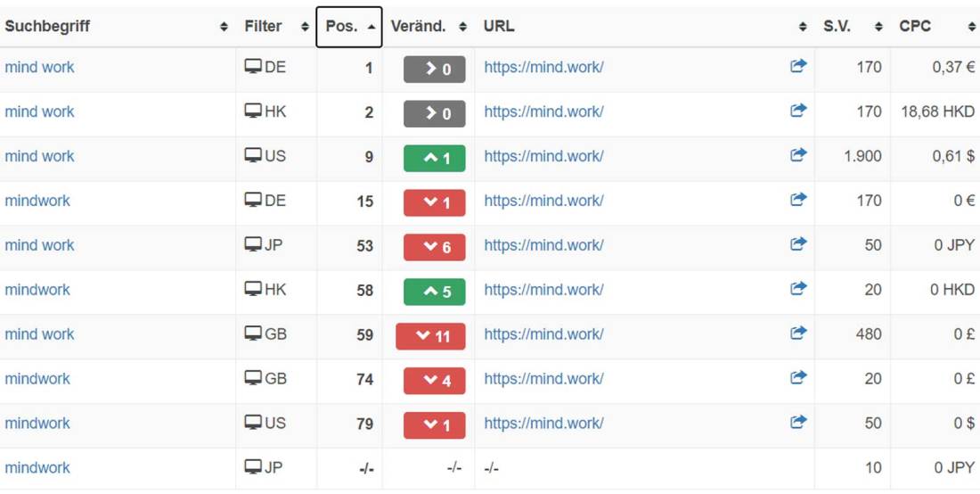980x494 pixels.
Task: Click desktop monitor icon beside JP in last row
Action: click(253, 466)
